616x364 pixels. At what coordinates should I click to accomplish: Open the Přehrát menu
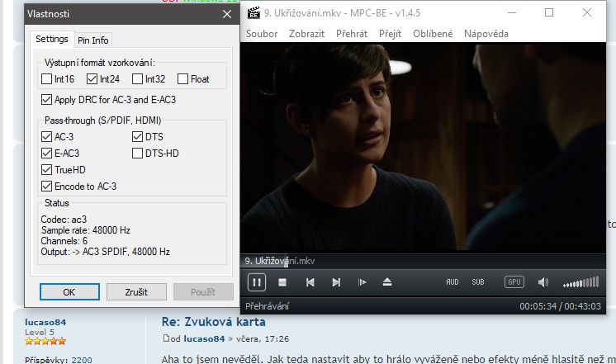coord(352,34)
